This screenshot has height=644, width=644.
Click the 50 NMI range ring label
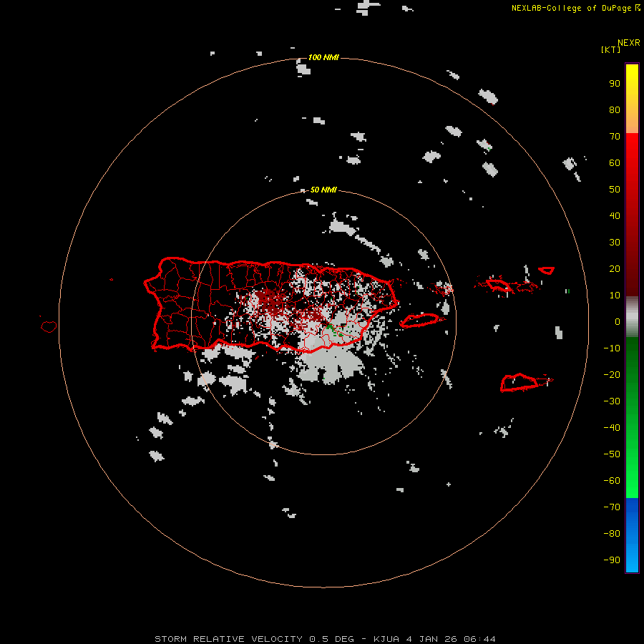point(323,190)
